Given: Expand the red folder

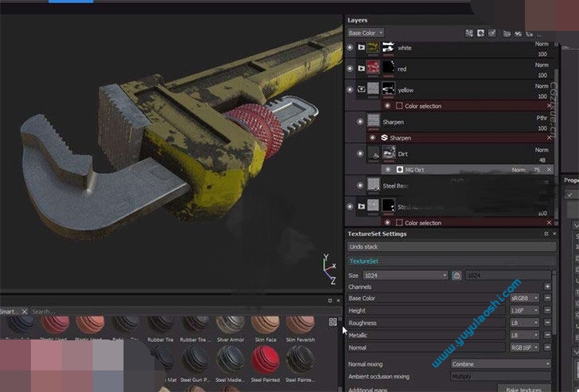Looking at the screenshot, I should (x=361, y=68).
